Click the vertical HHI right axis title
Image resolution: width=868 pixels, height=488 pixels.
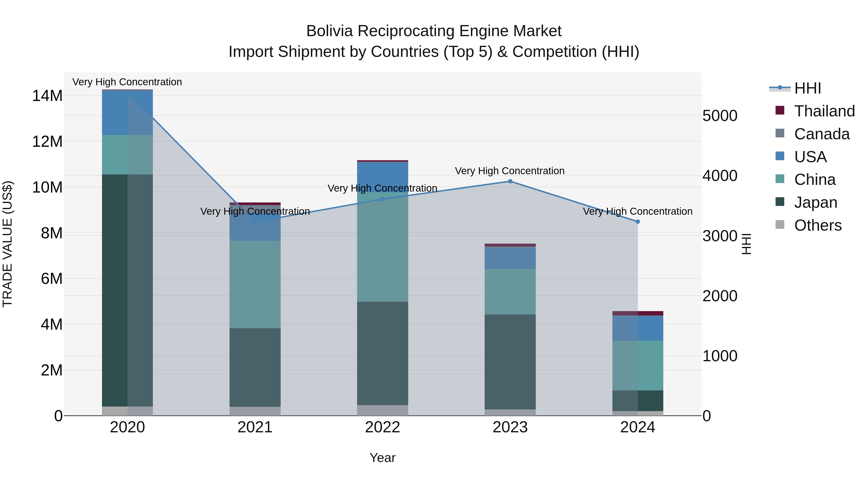(x=747, y=244)
